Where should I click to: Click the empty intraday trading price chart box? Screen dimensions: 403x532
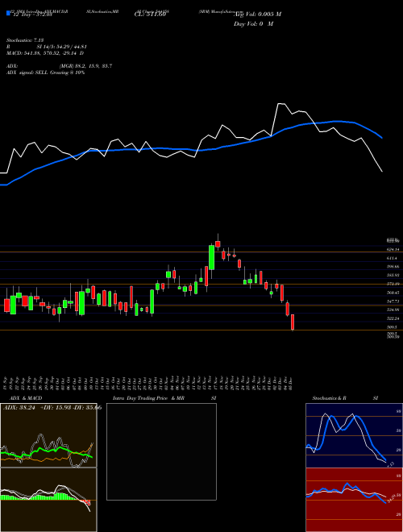coord(161,451)
